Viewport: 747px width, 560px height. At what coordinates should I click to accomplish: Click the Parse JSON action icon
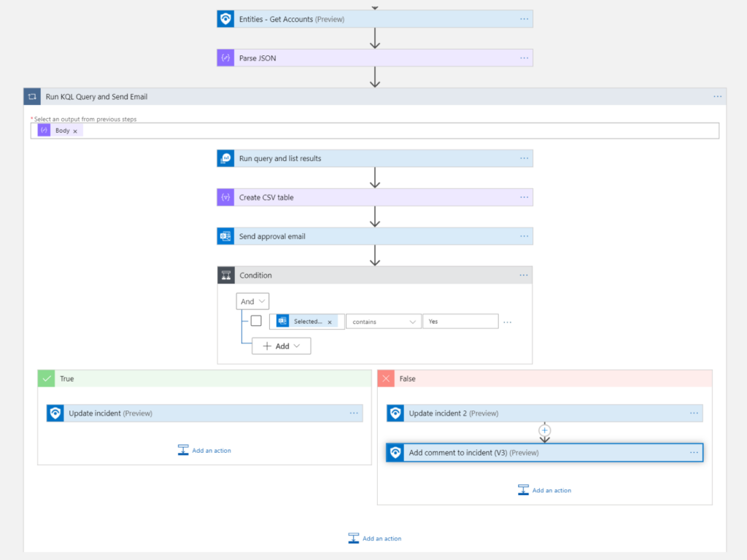tap(225, 58)
